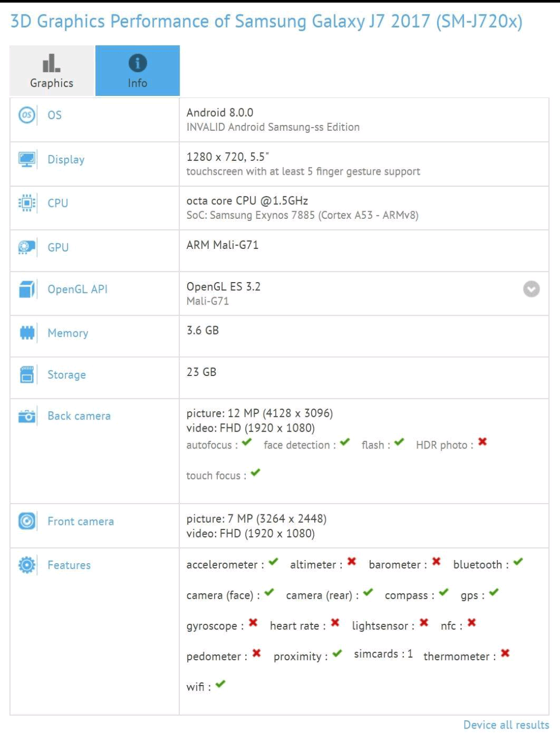Click the Display monitor icon

click(x=27, y=160)
